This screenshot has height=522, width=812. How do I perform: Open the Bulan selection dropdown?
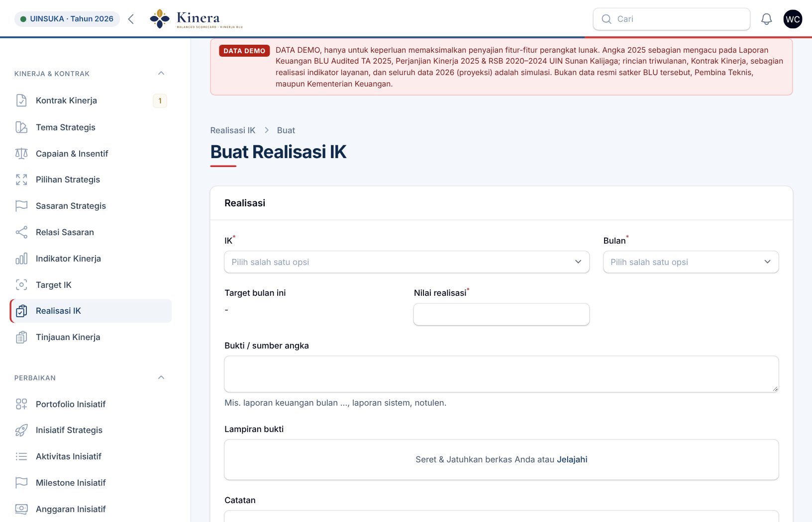[691, 262]
